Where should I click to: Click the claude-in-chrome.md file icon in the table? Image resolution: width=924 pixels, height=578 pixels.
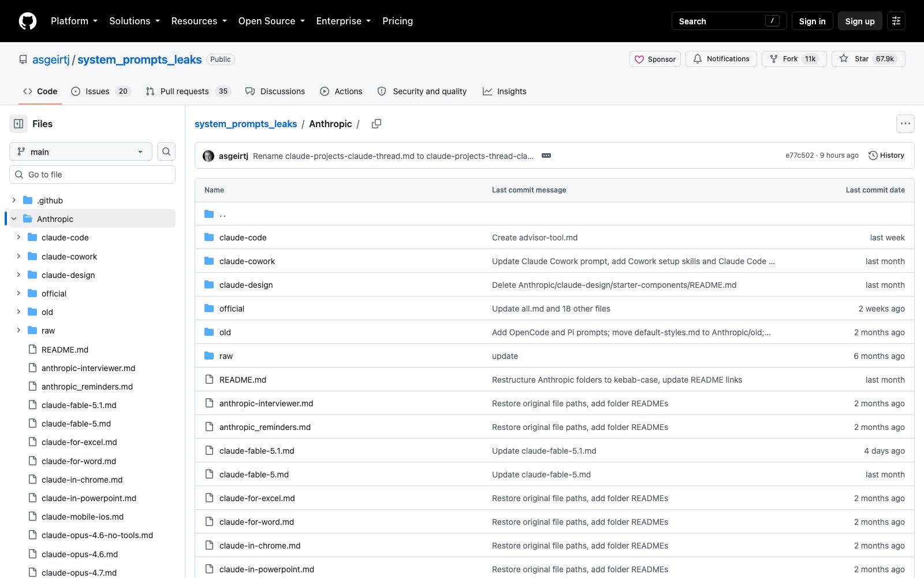pyautogui.click(x=209, y=546)
